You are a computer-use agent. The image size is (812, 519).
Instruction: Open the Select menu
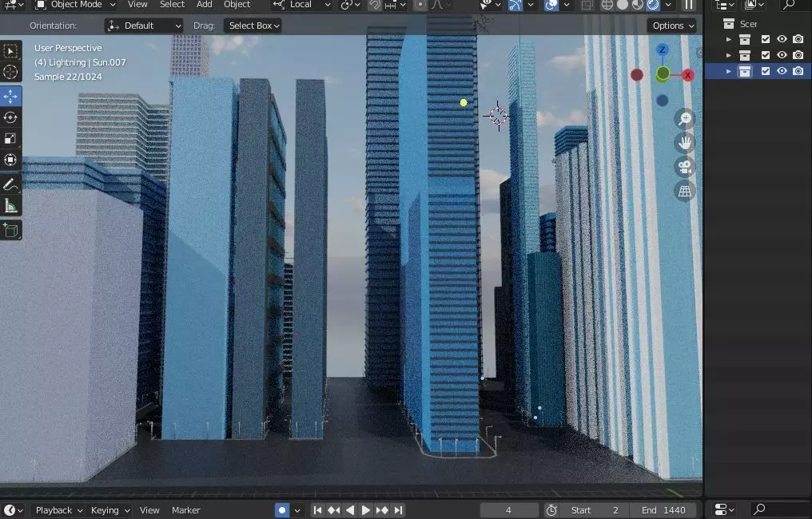pyautogui.click(x=172, y=5)
